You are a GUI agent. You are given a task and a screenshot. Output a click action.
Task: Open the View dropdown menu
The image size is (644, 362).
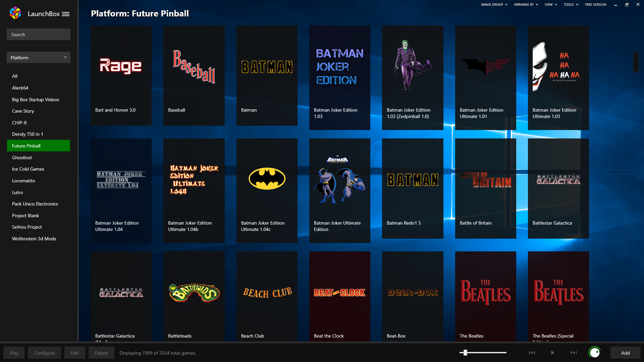(551, 5)
